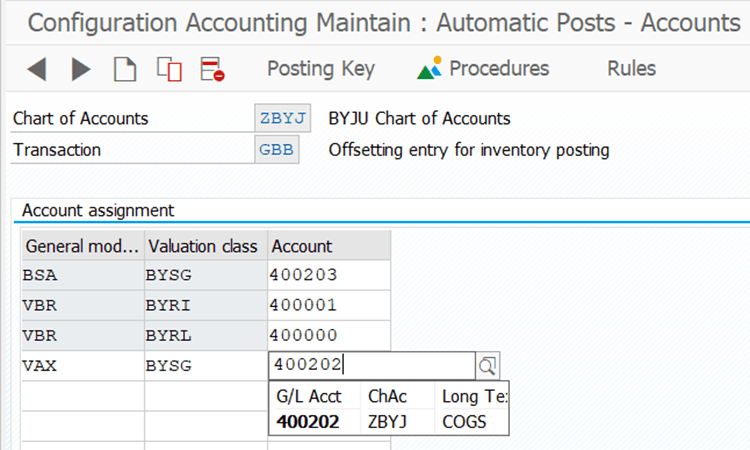Click the Transaction GBB field
Image resolution: width=750 pixels, height=450 pixels.
tap(277, 150)
